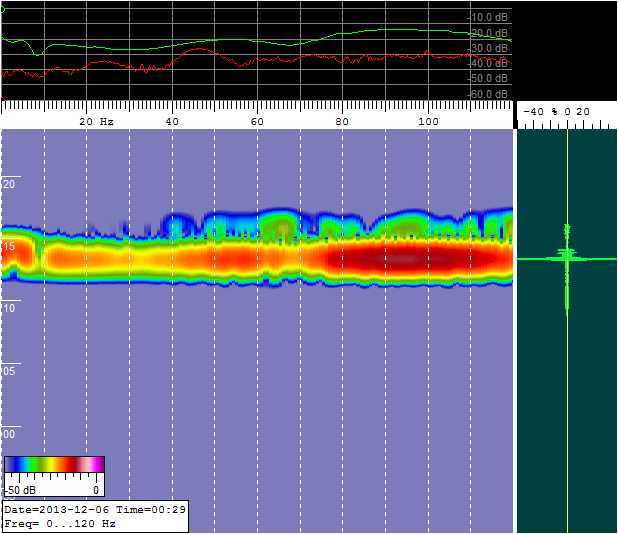
Task: Click the 40 mark on frequency axis
Action: tap(172, 121)
